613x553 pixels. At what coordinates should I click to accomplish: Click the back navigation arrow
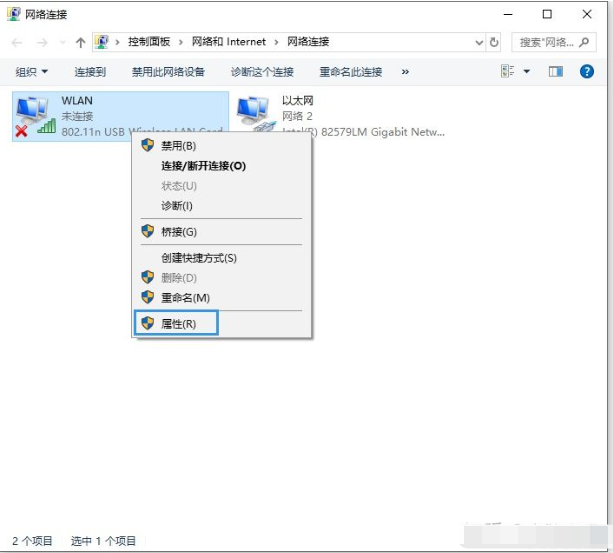click(17, 43)
